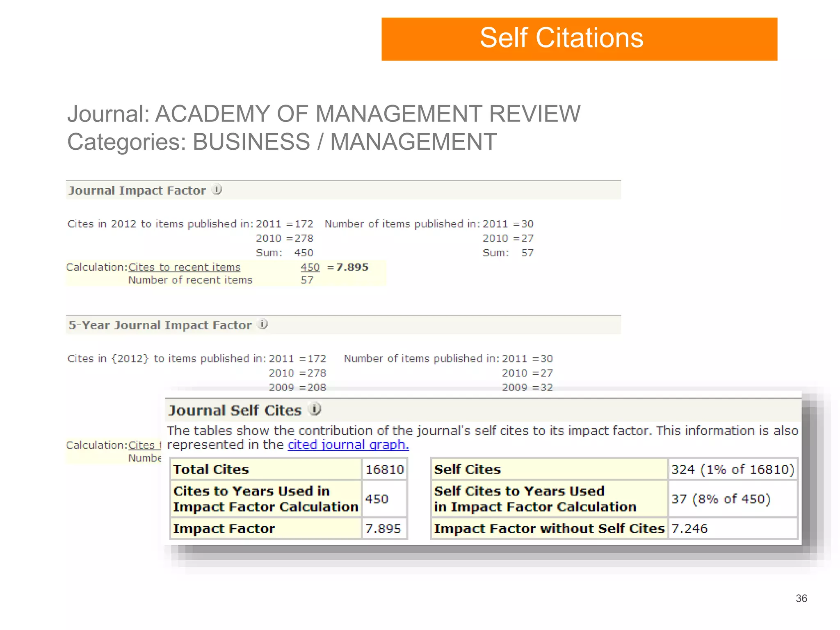Click the info icon beside Journal Self Cites
The image size is (840, 630).
click(x=315, y=409)
